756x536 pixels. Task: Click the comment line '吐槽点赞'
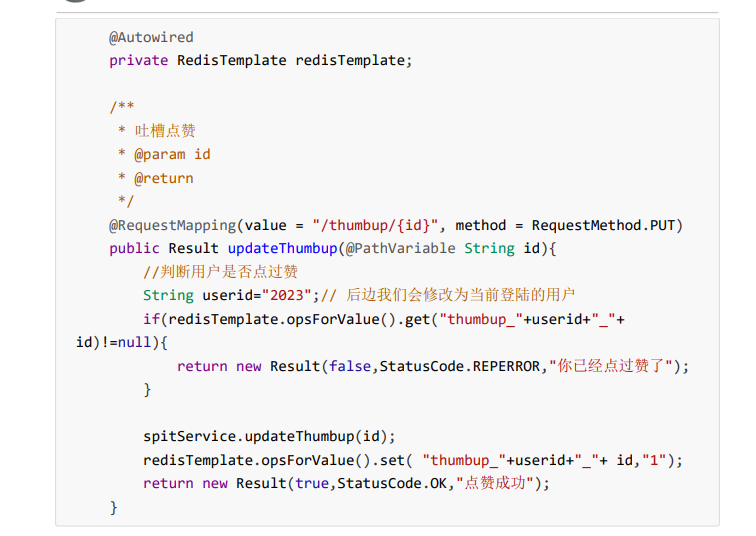click(157, 131)
